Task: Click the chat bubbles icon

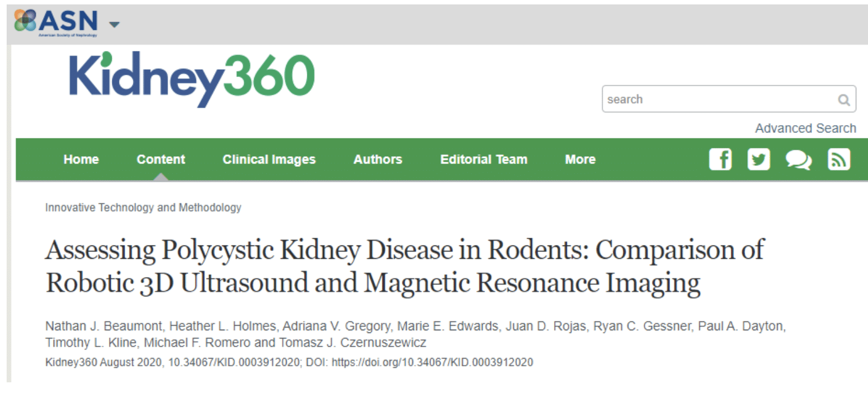Action: [799, 160]
